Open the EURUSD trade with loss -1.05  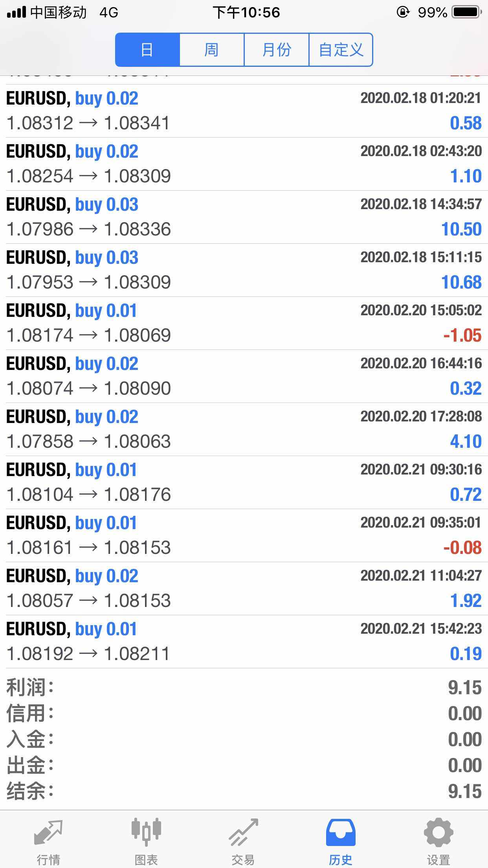point(244,323)
